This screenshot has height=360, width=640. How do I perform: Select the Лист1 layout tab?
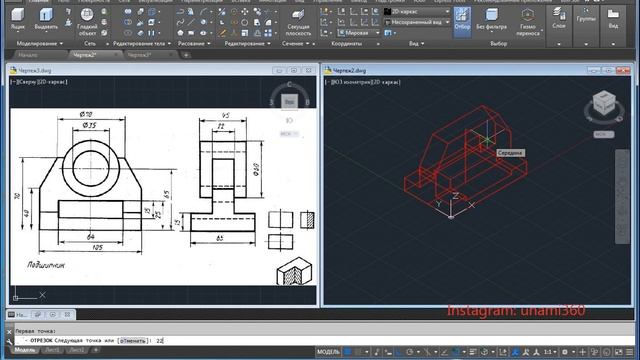(x=52, y=350)
